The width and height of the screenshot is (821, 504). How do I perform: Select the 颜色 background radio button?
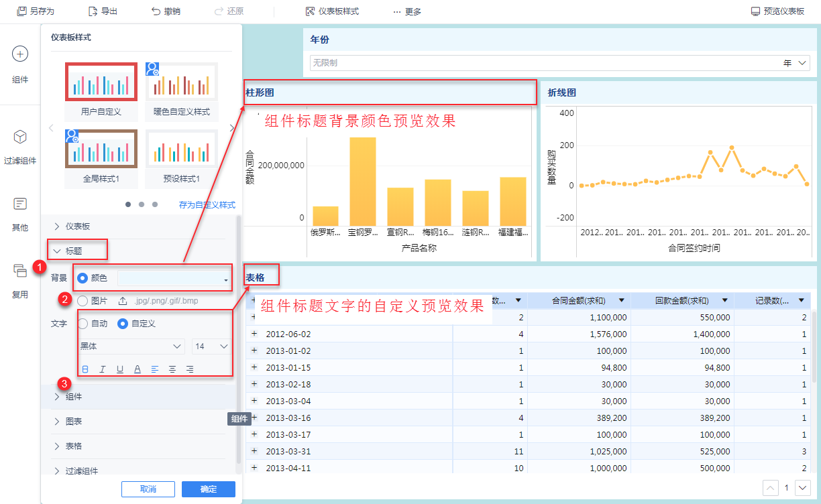pyautogui.click(x=83, y=277)
